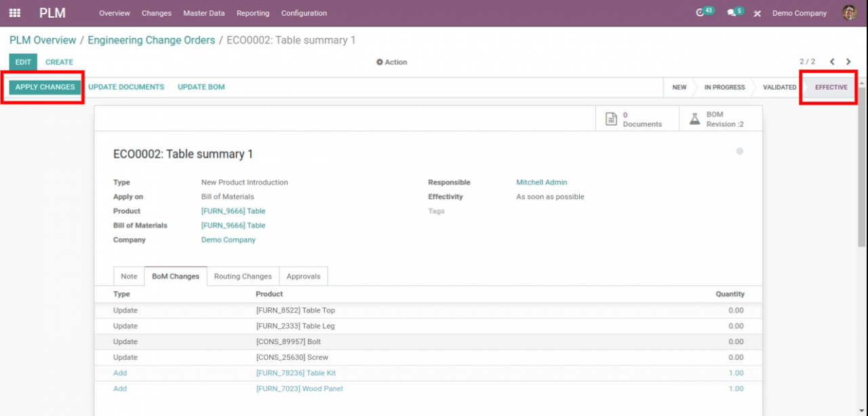
Task: Set the ECO stage to VALIDATED
Action: (779, 87)
